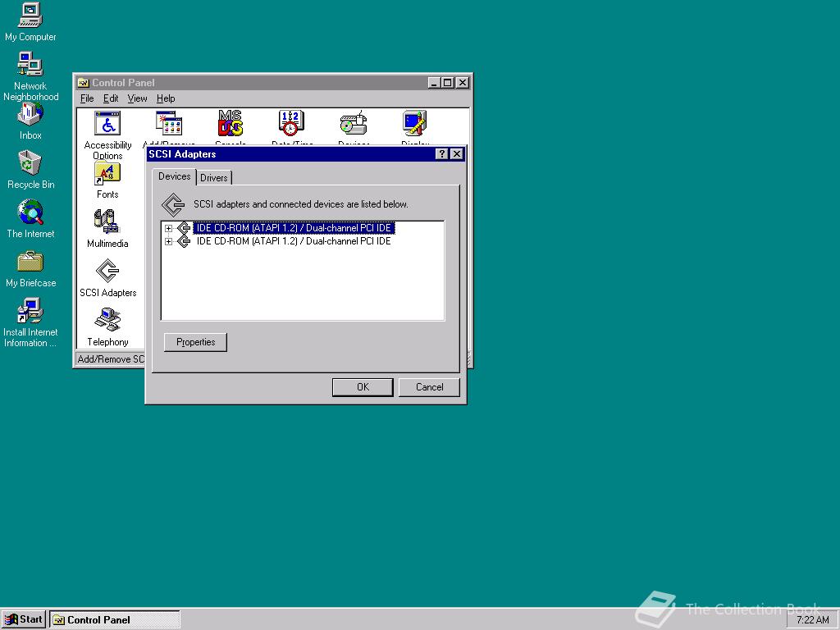Open the Help menu in Control Panel
The image size is (840, 630).
[x=166, y=98]
